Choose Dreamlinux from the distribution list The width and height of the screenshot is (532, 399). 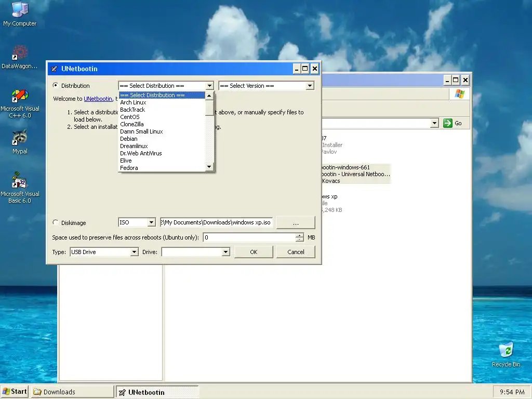tap(162, 146)
